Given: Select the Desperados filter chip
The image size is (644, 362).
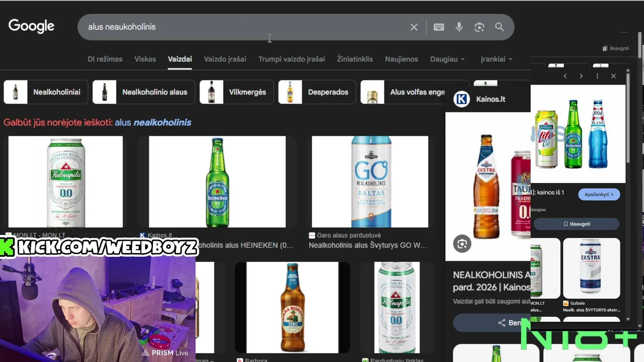Looking at the screenshot, I should pos(317,92).
